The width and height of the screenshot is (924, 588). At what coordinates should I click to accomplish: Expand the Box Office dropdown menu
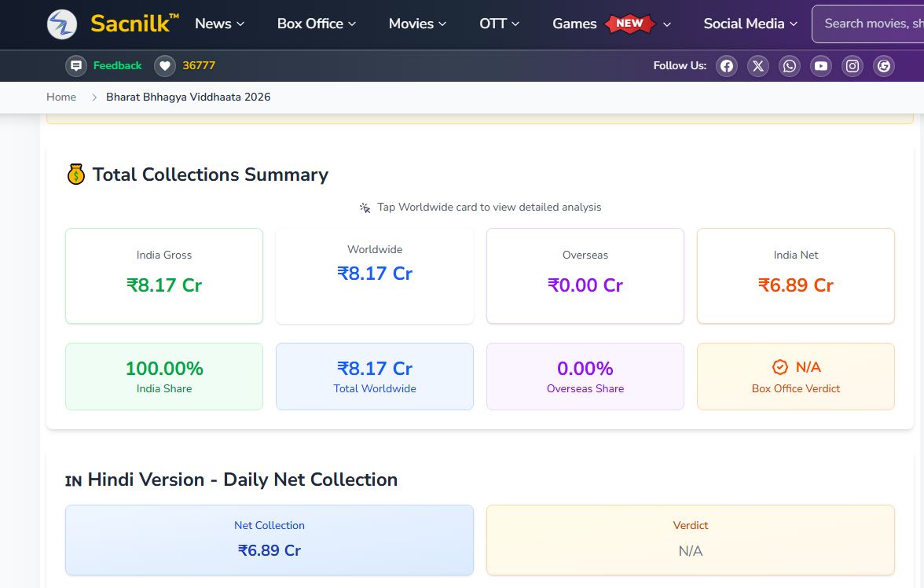coord(317,24)
